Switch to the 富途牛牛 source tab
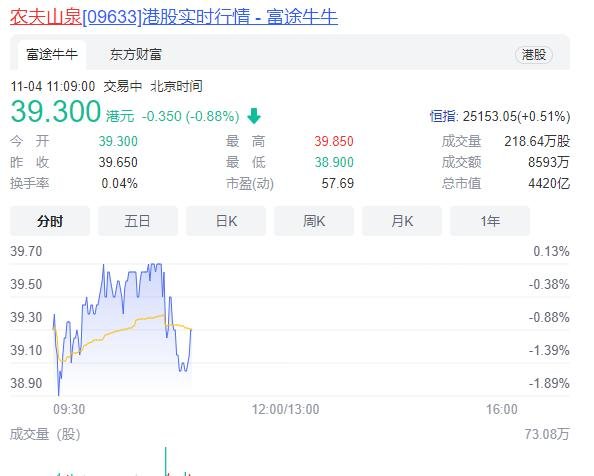The image size is (594, 476). [x=52, y=55]
